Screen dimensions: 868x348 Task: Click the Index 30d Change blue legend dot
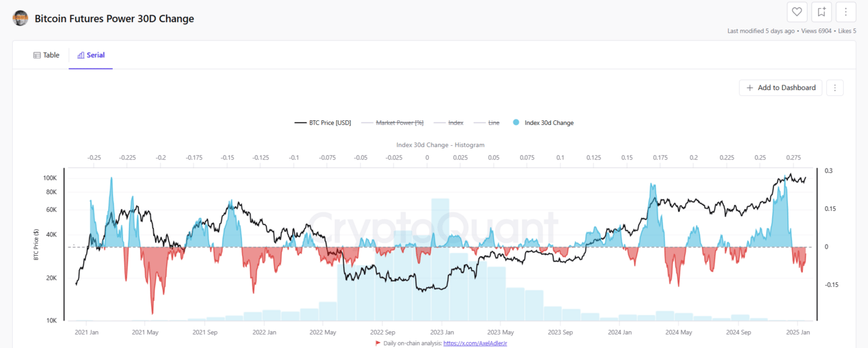pos(516,123)
